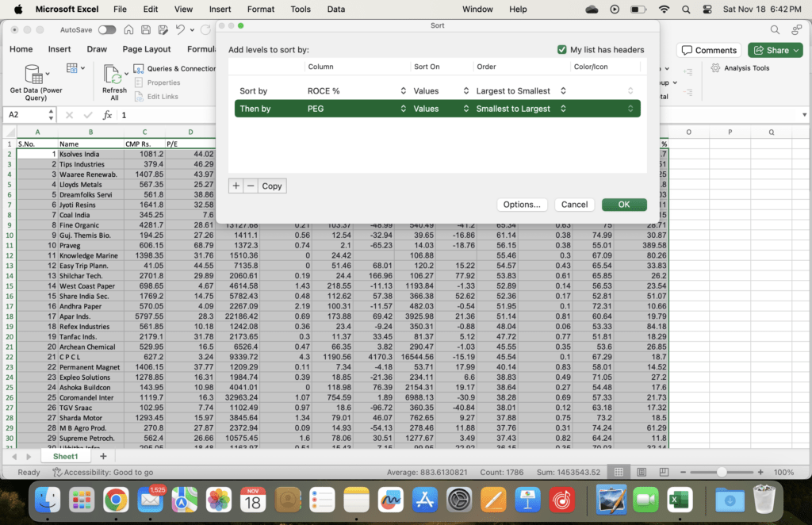Click the Home icon in Excel's quick access toolbar
The width and height of the screenshot is (812, 525).
click(x=128, y=30)
